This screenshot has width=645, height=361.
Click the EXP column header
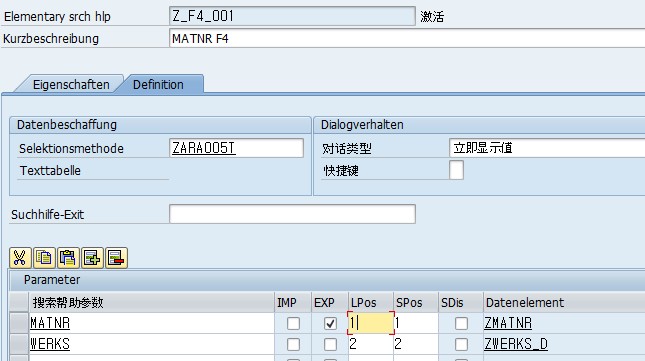[330, 302]
